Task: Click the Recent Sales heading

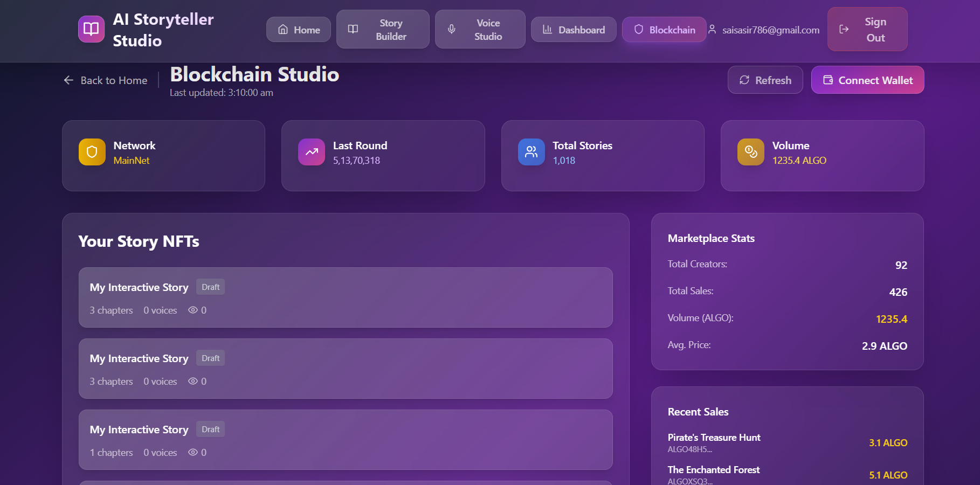Action: (698, 412)
